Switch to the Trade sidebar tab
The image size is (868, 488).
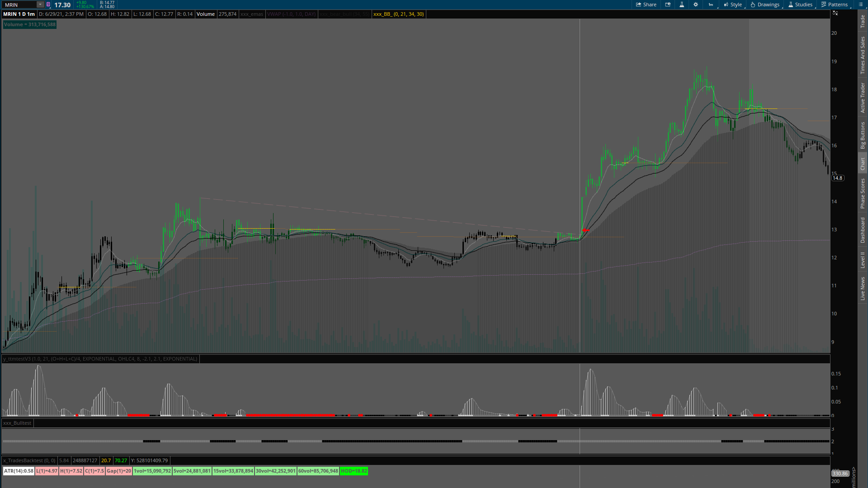863,21
